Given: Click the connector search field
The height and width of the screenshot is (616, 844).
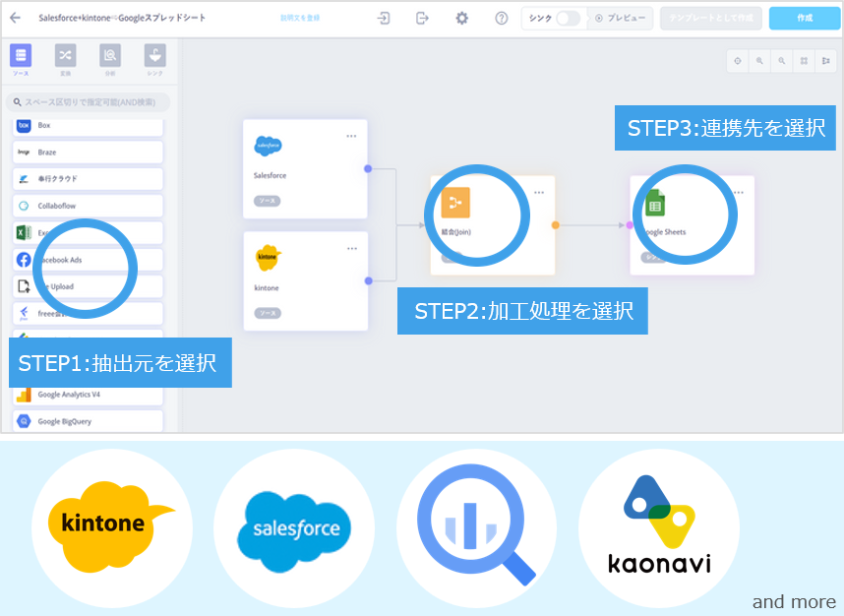Looking at the screenshot, I should tap(89, 101).
